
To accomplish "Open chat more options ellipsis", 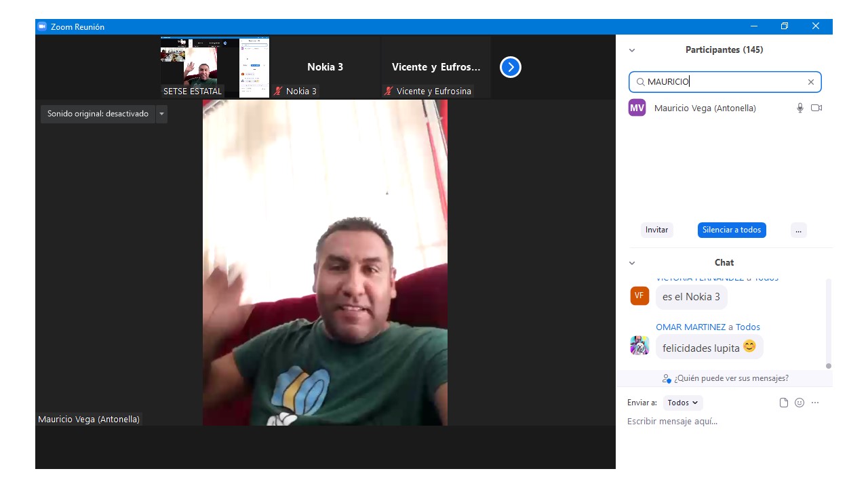I will (x=815, y=403).
